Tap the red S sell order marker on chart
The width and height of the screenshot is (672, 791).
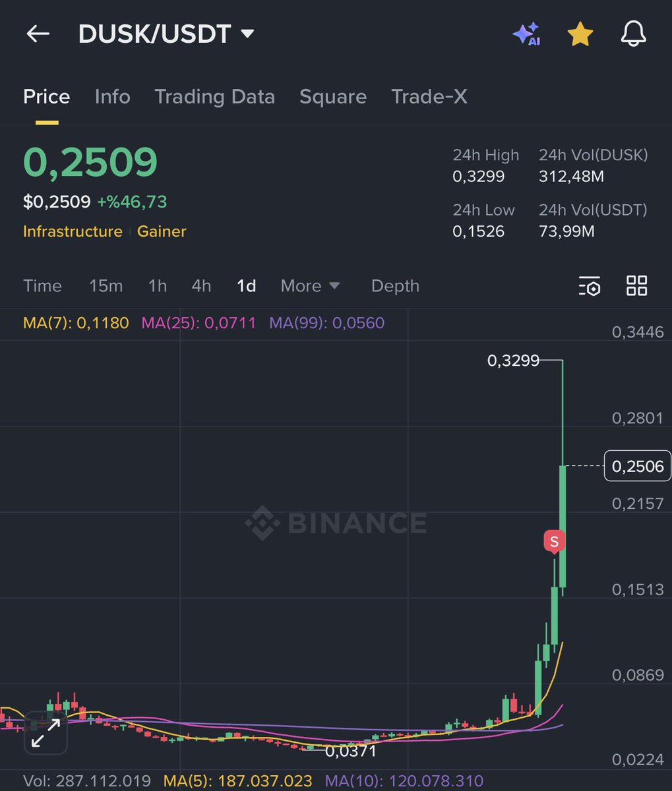(x=555, y=542)
